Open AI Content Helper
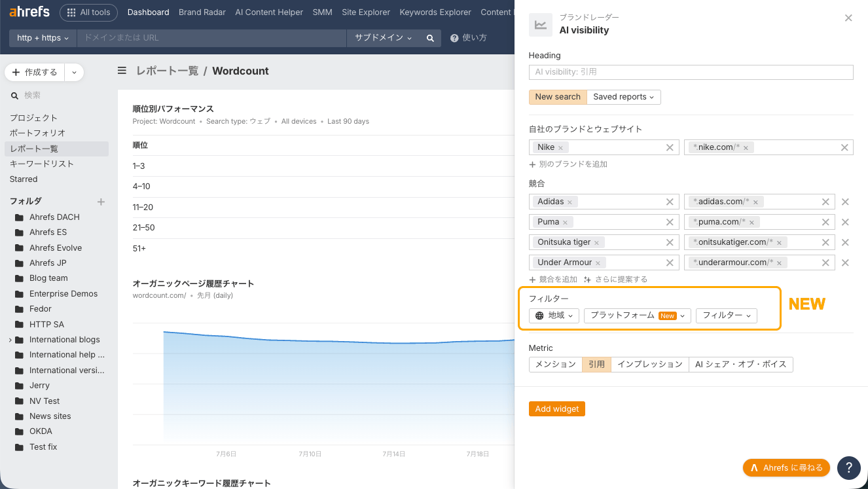This screenshot has width=868, height=489. click(269, 12)
